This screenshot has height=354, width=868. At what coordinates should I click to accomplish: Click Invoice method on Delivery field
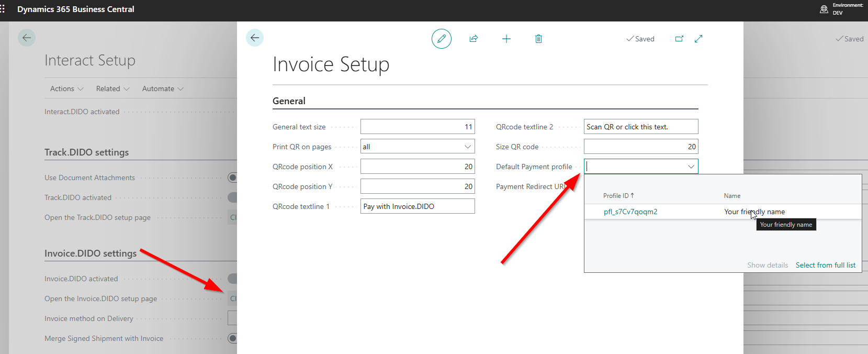pos(232,318)
